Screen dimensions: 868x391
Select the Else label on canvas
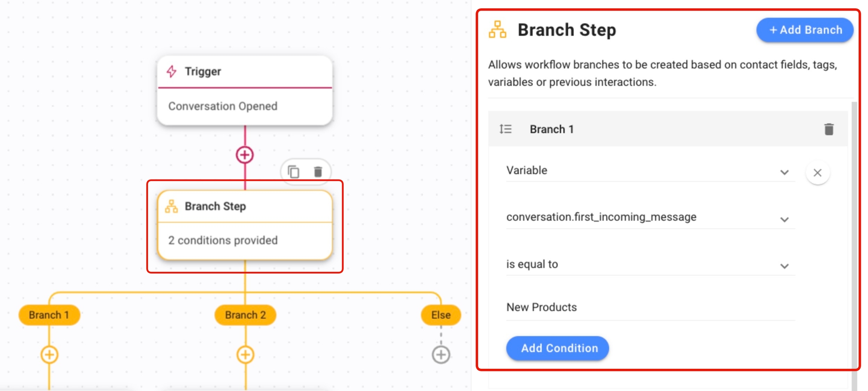[441, 315]
